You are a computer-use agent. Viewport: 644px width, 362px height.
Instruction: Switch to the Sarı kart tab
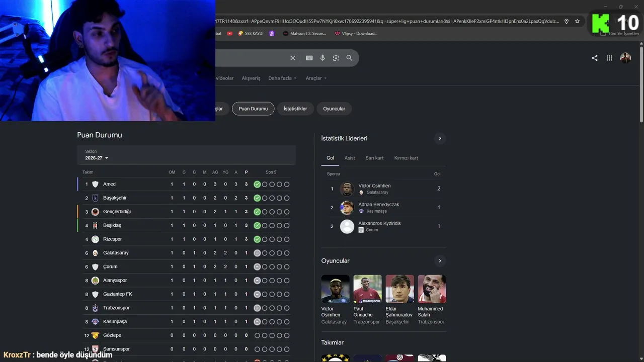[374, 158]
